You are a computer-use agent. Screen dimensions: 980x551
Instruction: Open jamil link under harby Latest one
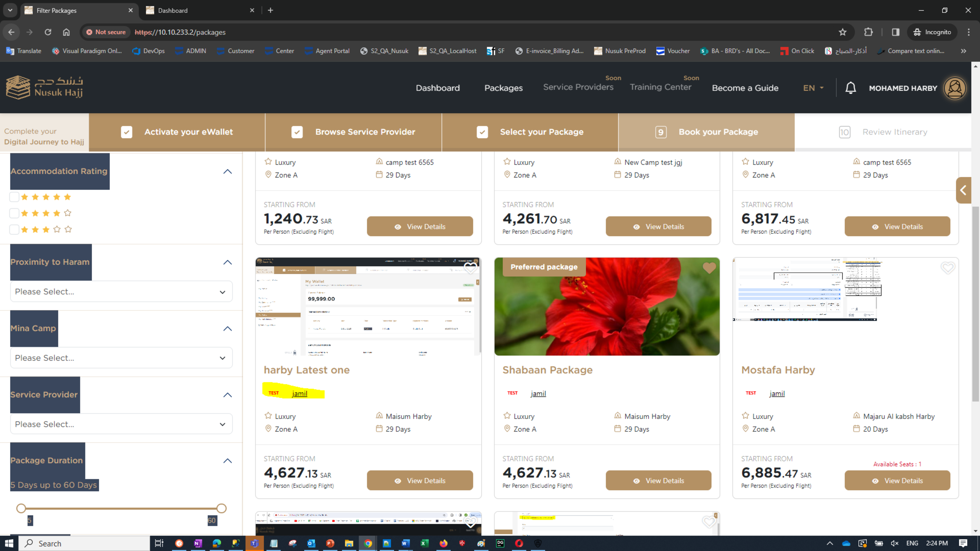click(299, 394)
